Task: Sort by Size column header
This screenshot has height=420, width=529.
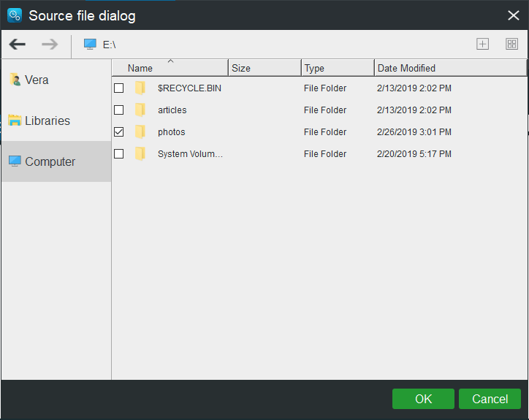Action: (264, 68)
